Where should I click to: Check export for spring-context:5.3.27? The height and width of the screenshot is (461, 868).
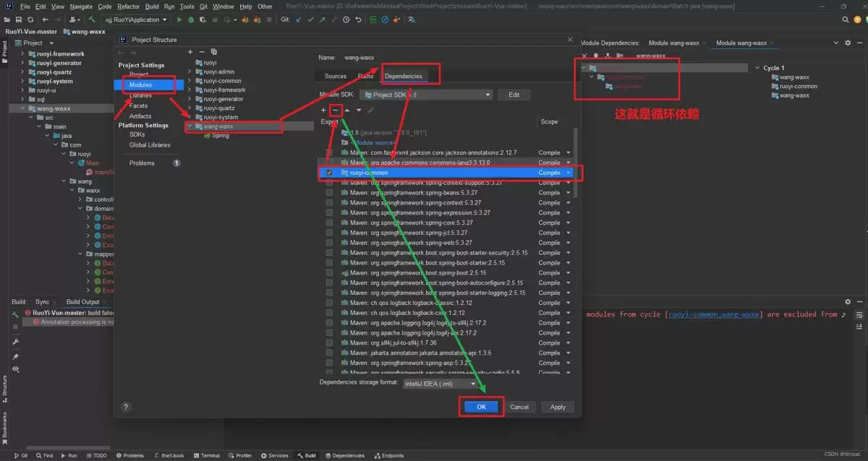click(329, 203)
